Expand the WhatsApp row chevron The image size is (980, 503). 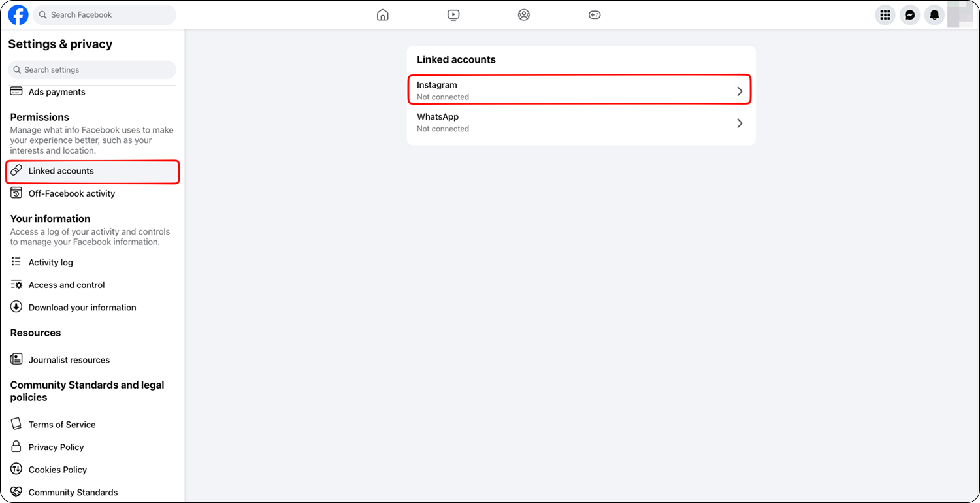(740, 123)
